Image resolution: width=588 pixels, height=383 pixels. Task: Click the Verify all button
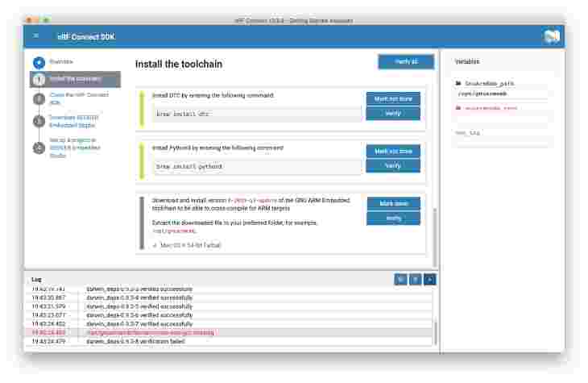tap(406, 61)
